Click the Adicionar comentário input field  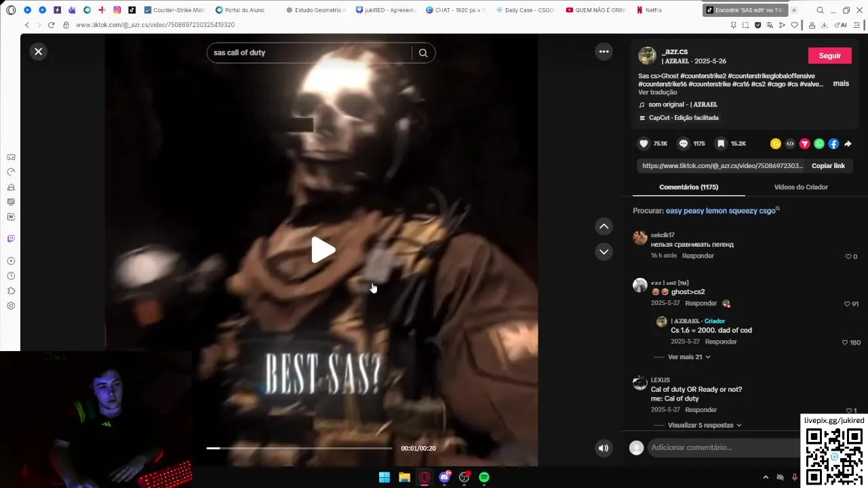point(723,447)
